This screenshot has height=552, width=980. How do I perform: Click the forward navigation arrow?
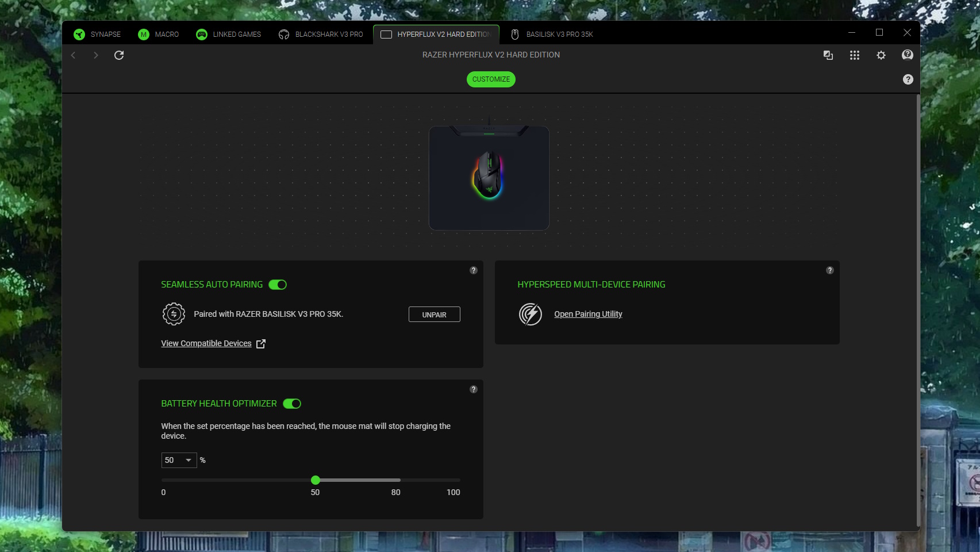[95, 55]
